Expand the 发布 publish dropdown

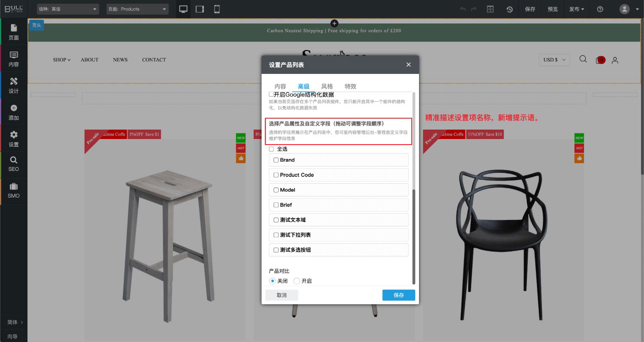click(577, 9)
